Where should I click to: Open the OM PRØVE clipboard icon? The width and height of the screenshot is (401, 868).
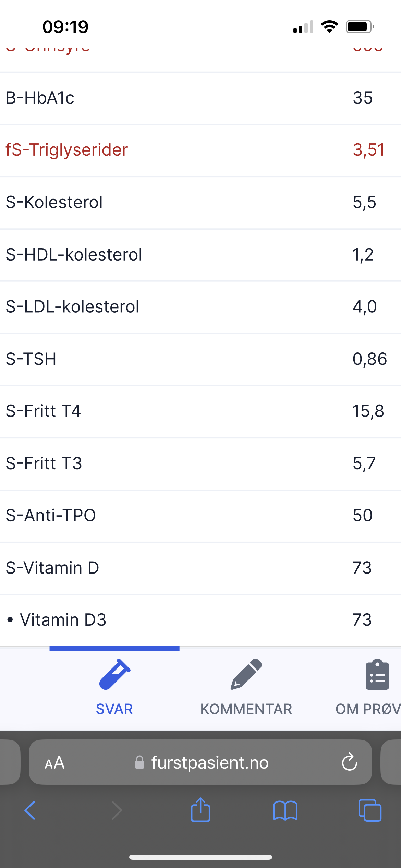[377, 675]
